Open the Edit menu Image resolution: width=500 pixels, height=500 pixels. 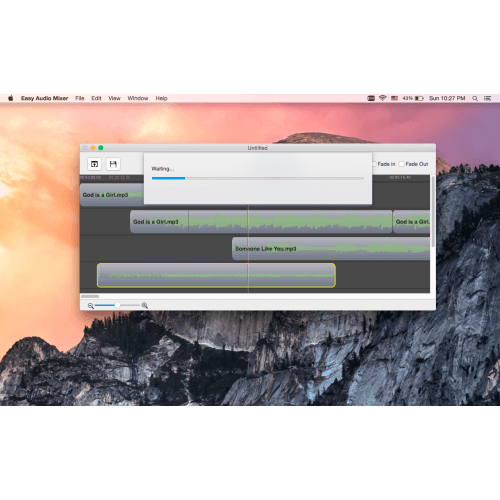point(96,98)
